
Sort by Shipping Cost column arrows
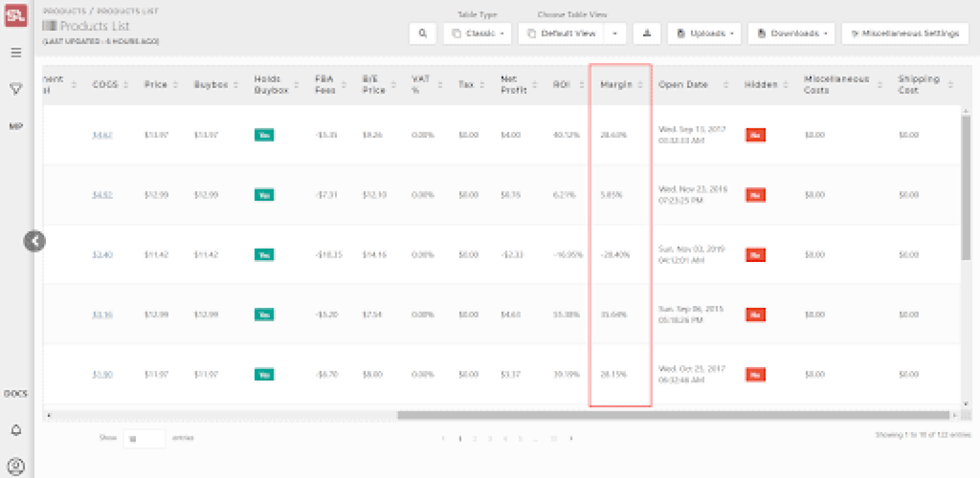click(x=951, y=84)
